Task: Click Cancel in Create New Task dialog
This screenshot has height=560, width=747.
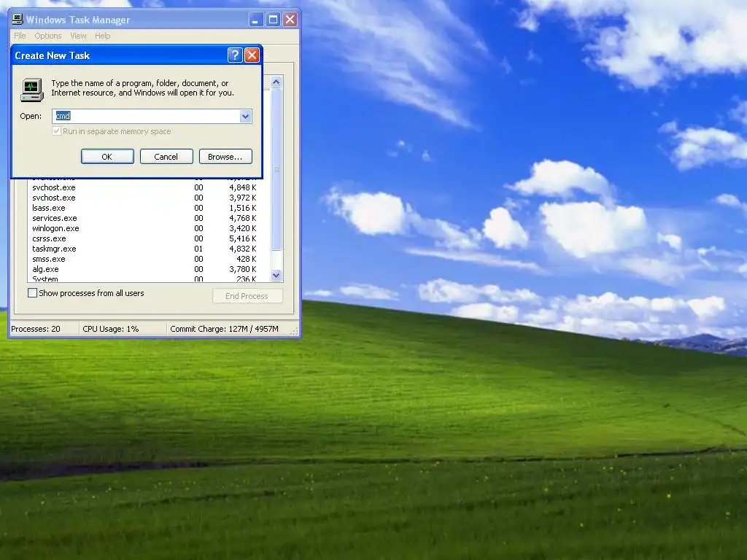Action: click(166, 157)
